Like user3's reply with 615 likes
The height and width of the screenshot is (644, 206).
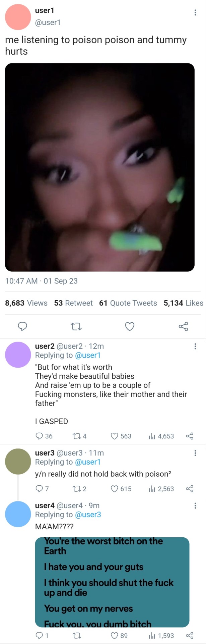pos(115,489)
